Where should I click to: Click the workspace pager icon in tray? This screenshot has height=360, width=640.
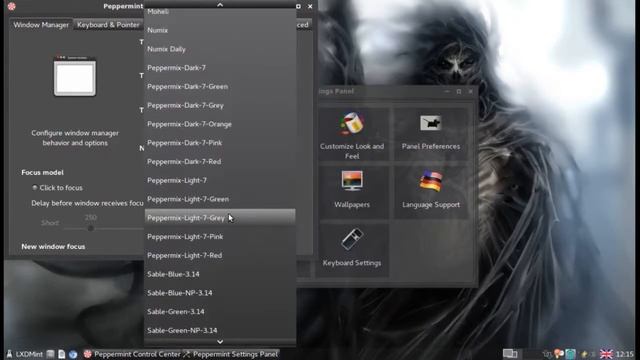coord(510,353)
